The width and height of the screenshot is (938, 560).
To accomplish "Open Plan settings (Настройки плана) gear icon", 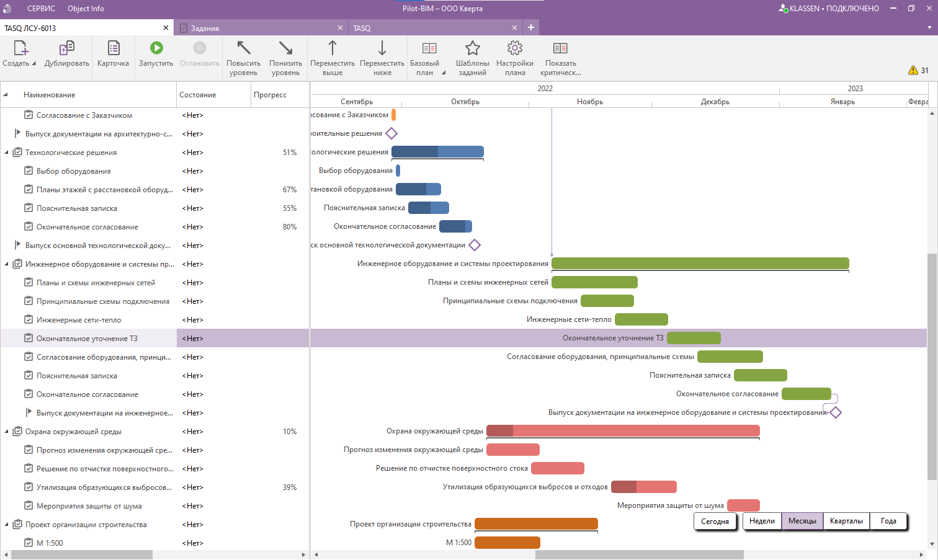I will (x=514, y=49).
